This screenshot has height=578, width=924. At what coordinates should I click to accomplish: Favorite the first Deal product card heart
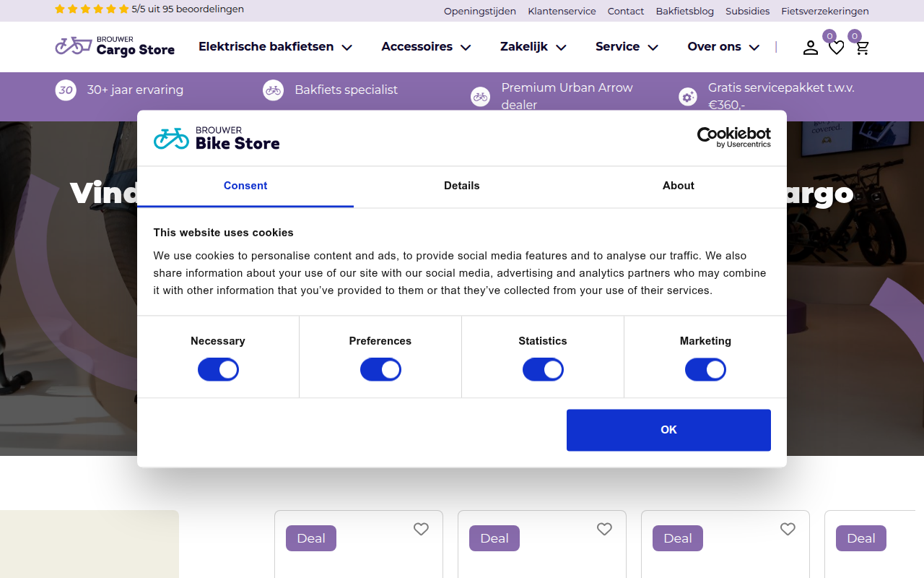421,530
